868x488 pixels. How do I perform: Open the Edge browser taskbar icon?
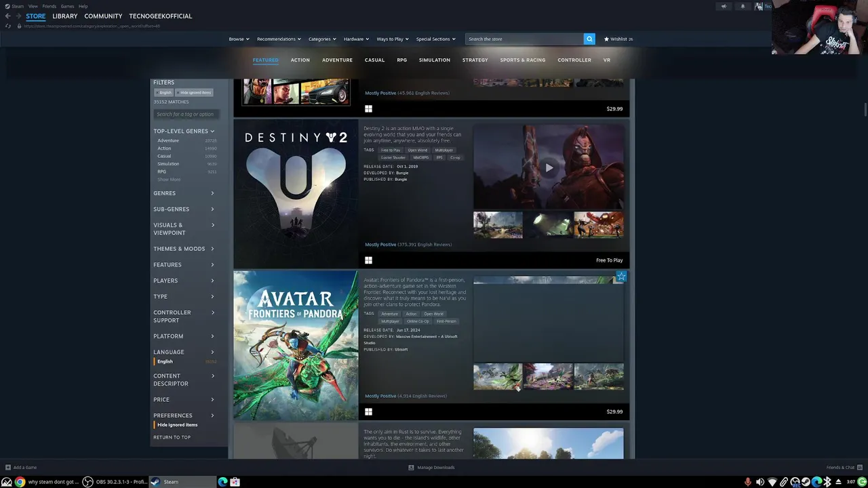[x=222, y=482]
